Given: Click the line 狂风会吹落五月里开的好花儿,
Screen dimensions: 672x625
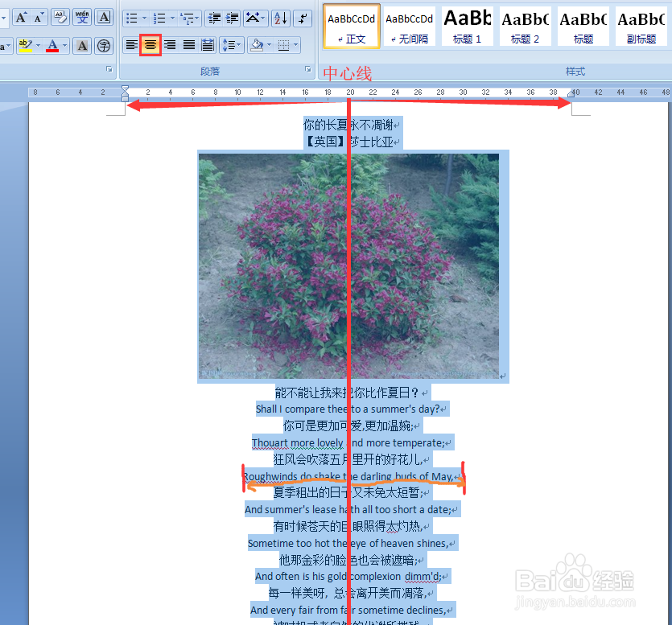Looking at the screenshot, I should point(348,459).
